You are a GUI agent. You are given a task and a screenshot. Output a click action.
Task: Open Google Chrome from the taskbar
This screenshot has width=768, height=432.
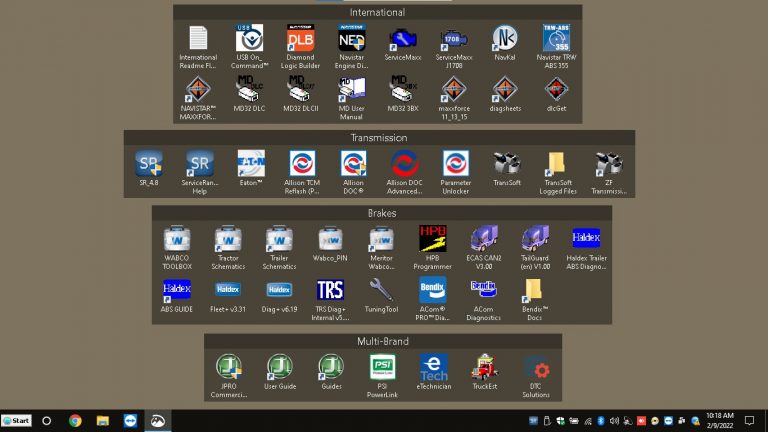pos(75,421)
